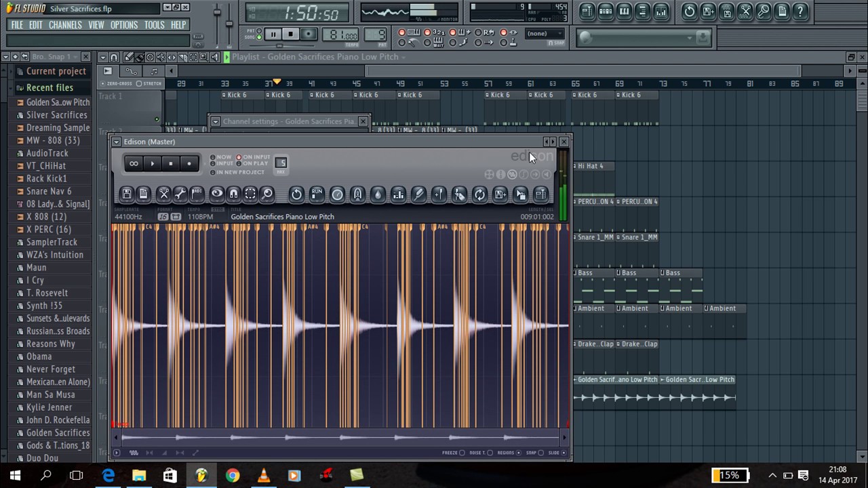Open John D. Rockefella recent file
This screenshot has width=868, height=488.
coord(58,420)
